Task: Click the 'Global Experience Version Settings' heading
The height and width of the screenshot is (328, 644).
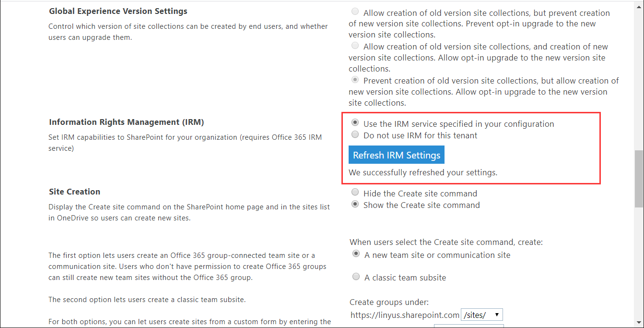Action: click(118, 11)
